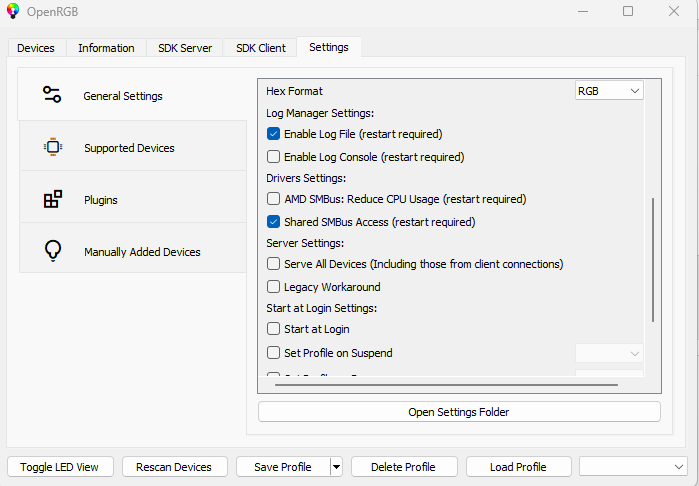Click the OpenRGB rainbow app icon

tap(13, 11)
